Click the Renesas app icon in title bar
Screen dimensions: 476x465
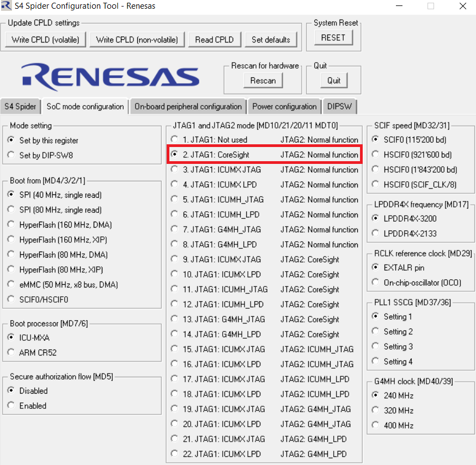(x=6, y=6)
